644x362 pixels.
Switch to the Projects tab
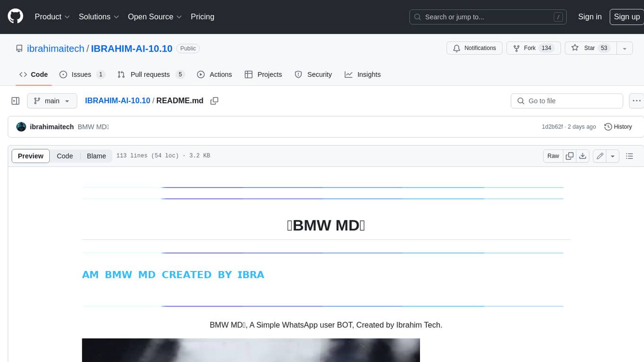click(x=263, y=74)
